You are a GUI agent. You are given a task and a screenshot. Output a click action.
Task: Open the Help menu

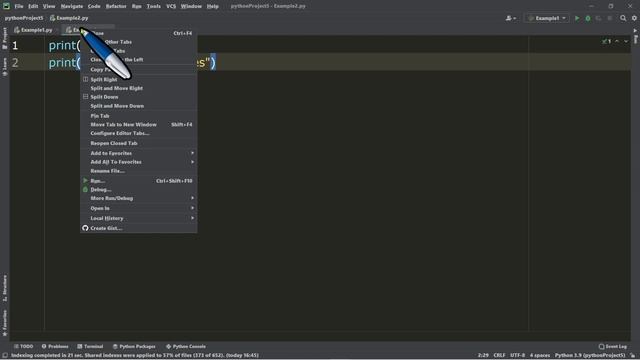212,6
